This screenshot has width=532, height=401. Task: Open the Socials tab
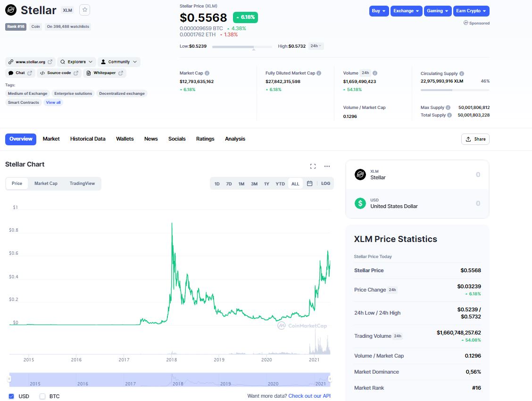pyautogui.click(x=177, y=139)
